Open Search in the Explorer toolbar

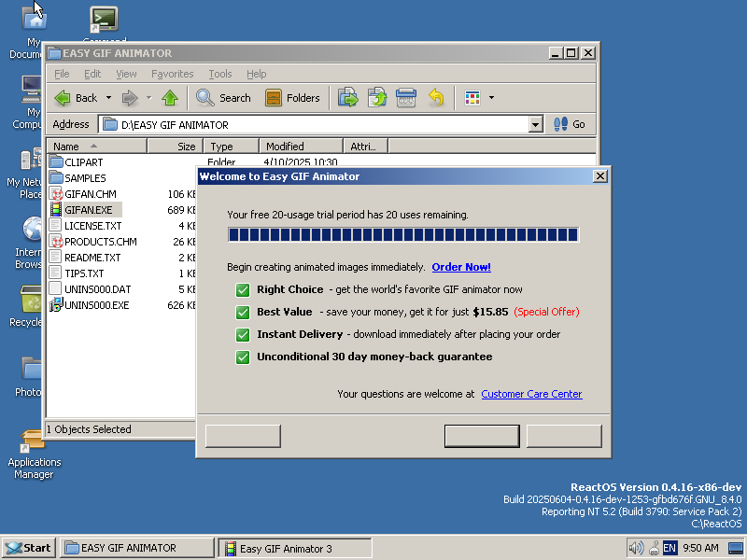tap(223, 98)
